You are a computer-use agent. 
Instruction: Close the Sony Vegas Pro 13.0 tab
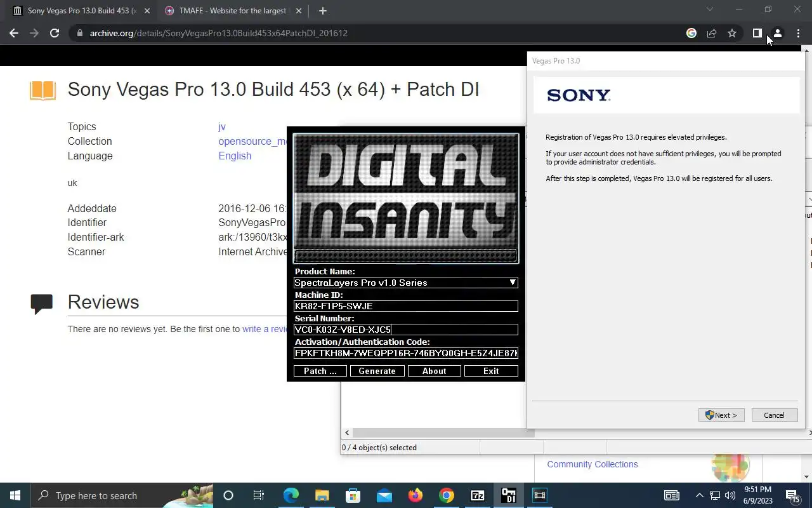(x=147, y=11)
